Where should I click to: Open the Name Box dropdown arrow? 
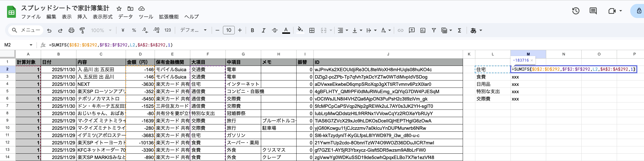point(31,45)
